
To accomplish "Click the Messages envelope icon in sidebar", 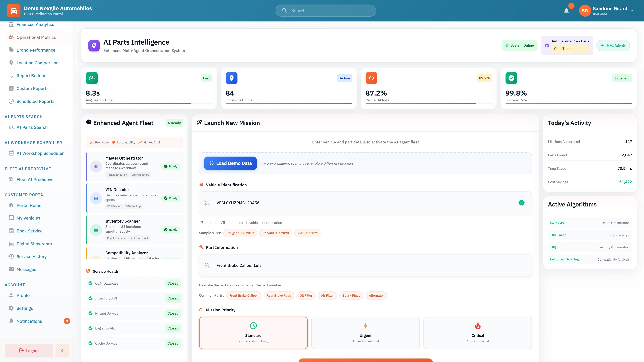I will click(x=11, y=269).
